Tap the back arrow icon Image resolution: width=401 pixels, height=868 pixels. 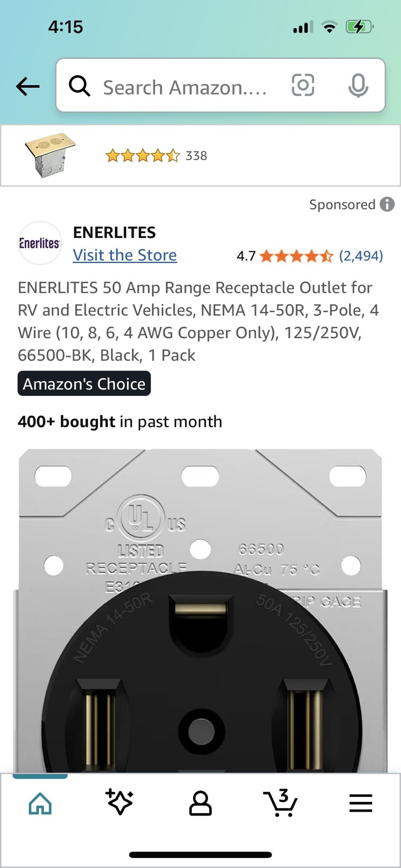point(28,86)
